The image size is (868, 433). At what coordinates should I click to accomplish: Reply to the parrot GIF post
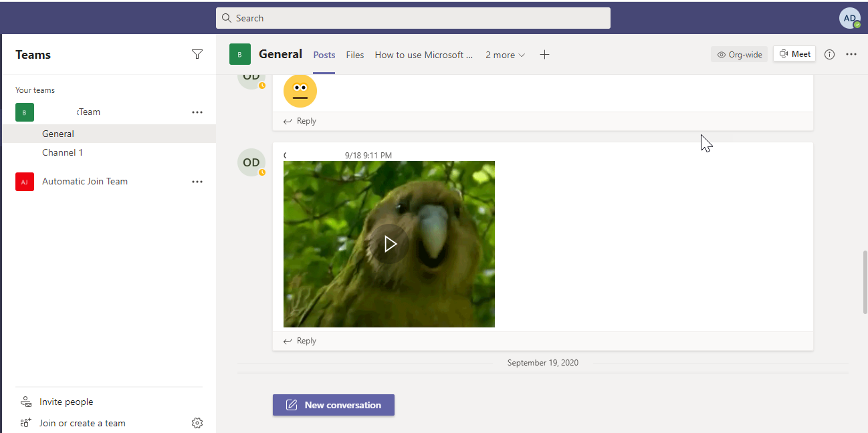coord(300,341)
